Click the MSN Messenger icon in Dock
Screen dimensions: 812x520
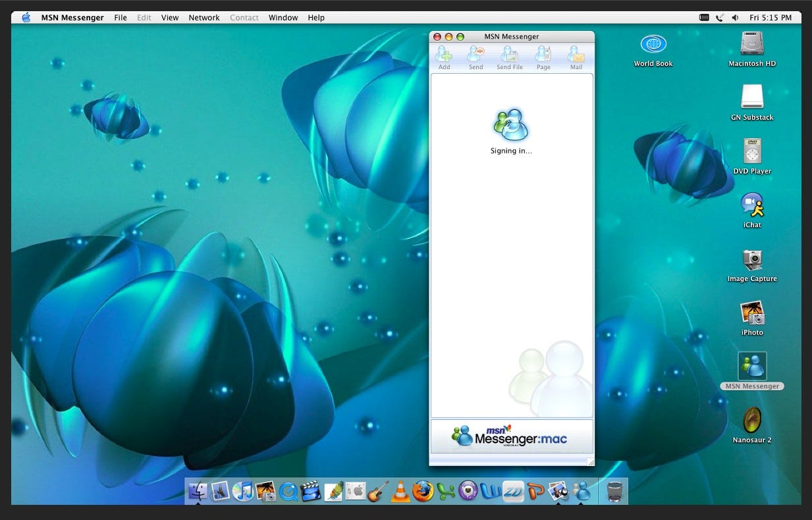[x=581, y=491]
